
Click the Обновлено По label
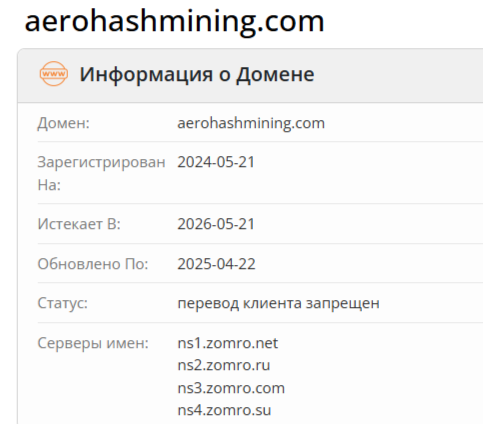tap(93, 264)
